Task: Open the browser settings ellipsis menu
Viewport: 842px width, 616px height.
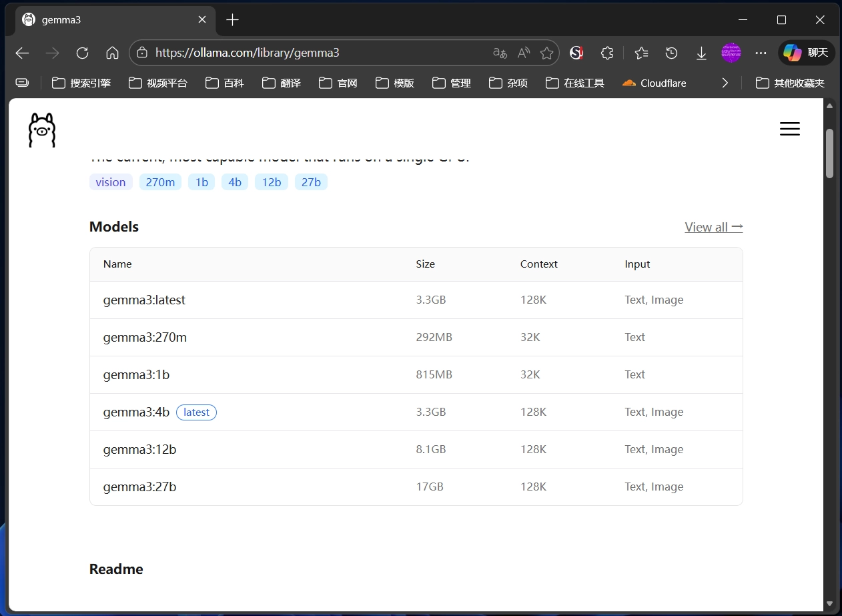Action: [x=761, y=53]
